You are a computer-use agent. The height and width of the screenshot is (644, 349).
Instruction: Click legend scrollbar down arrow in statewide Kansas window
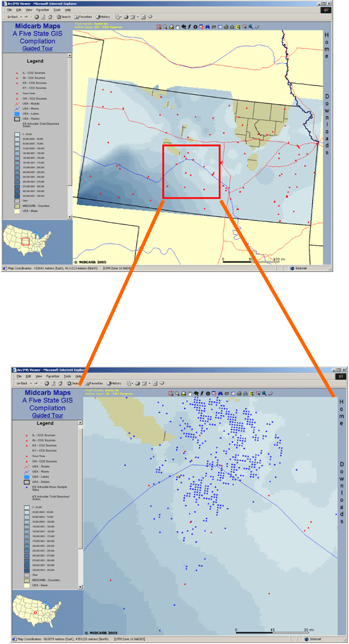pyautogui.click(x=70, y=217)
